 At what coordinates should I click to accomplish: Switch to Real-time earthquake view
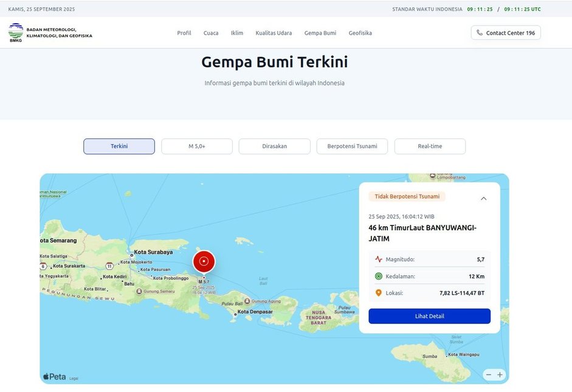[x=430, y=146]
